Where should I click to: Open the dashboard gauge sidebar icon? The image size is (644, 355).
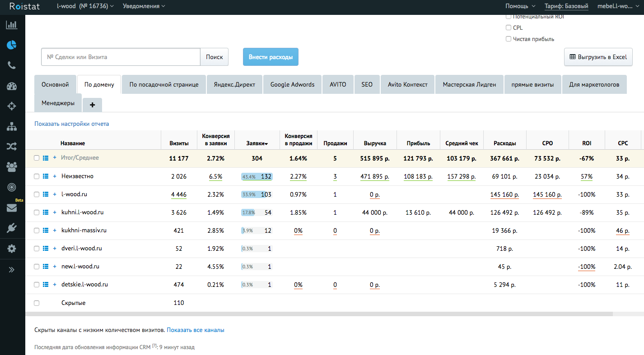point(11,86)
